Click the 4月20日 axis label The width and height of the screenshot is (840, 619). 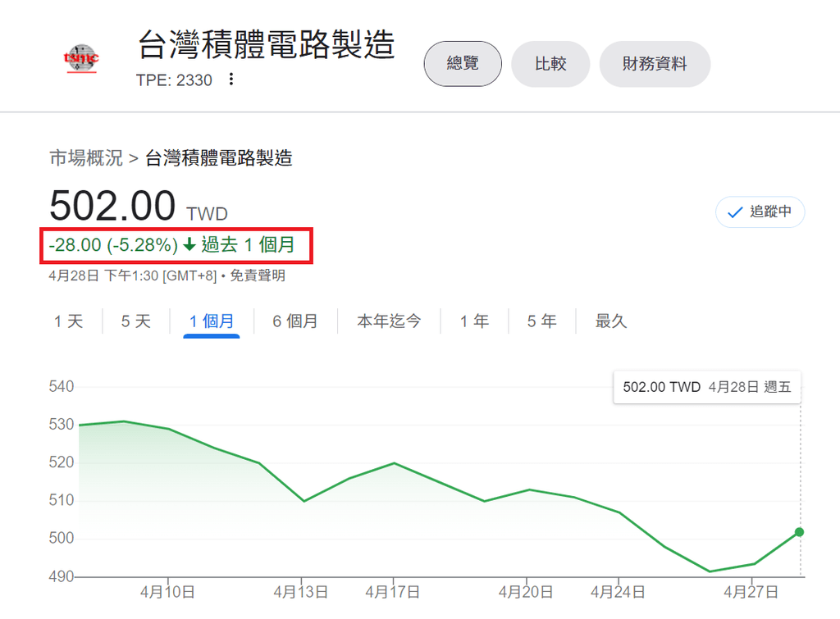(x=526, y=592)
